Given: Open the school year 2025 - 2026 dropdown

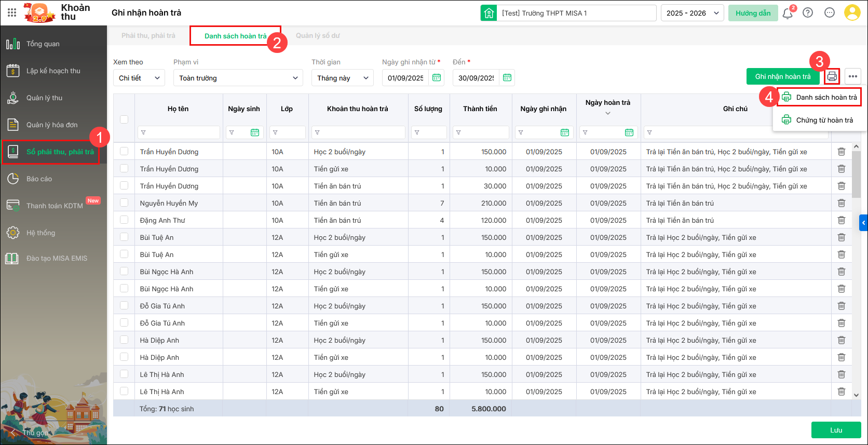Looking at the screenshot, I should tap(691, 13).
